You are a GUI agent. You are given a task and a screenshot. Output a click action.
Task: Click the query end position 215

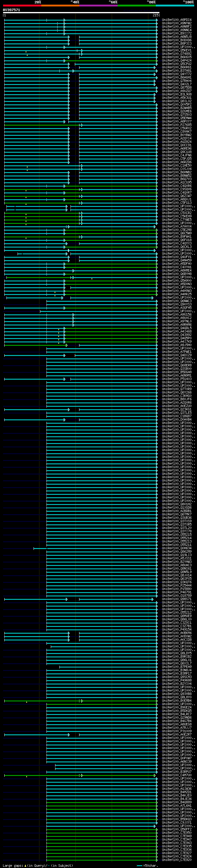(x=155, y=15)
